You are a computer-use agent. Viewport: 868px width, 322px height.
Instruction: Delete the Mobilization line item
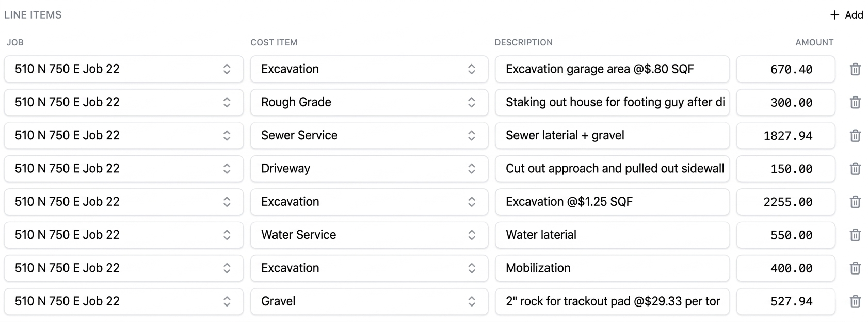point(855,268)
